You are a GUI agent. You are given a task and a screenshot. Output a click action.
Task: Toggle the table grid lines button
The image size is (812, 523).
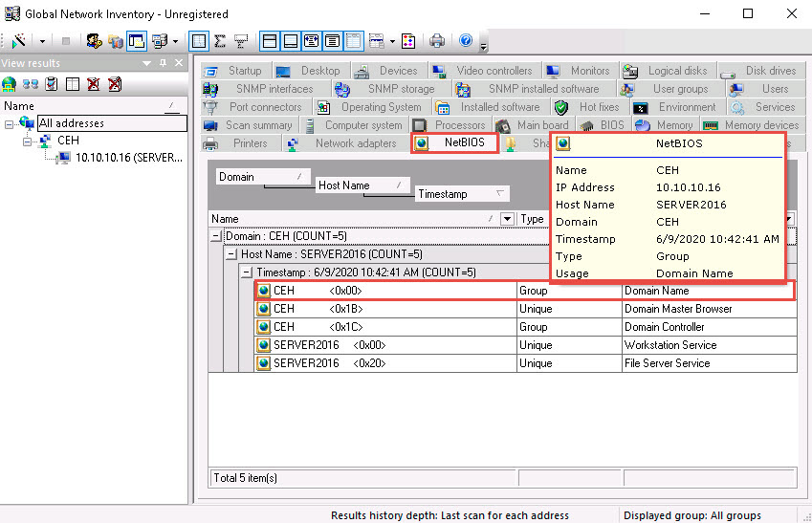pos(353,41)
